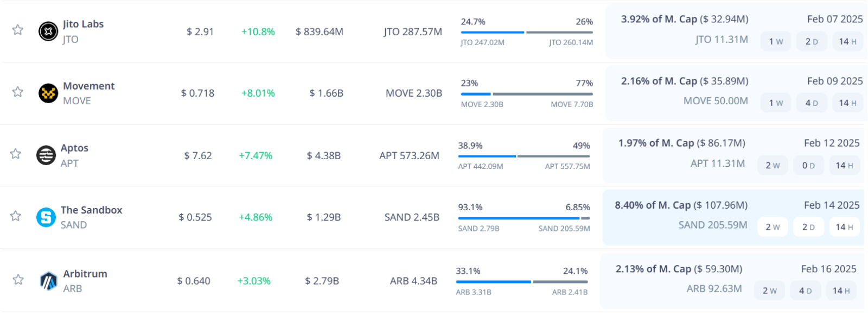Add Aptos to the watchlist star
This screenshot has width=868, height=314.
coord(16,154)
